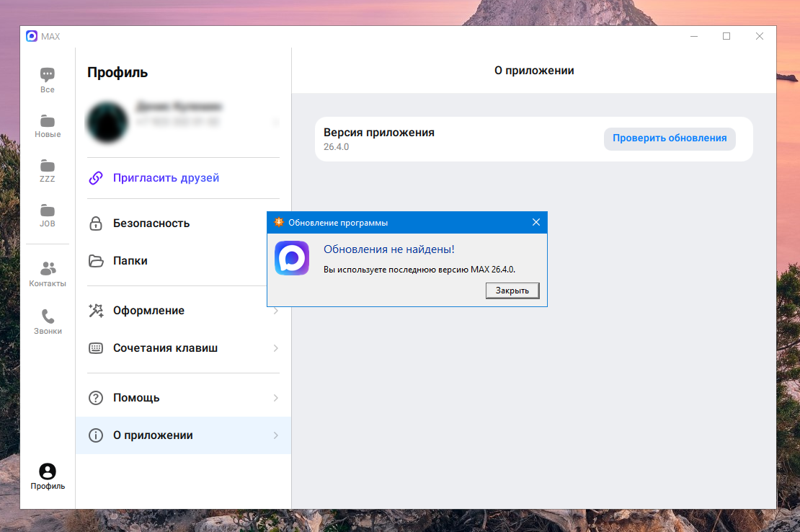Click the MAX app icon in update dialog
The image size is (800, 532).
[292, 258]
